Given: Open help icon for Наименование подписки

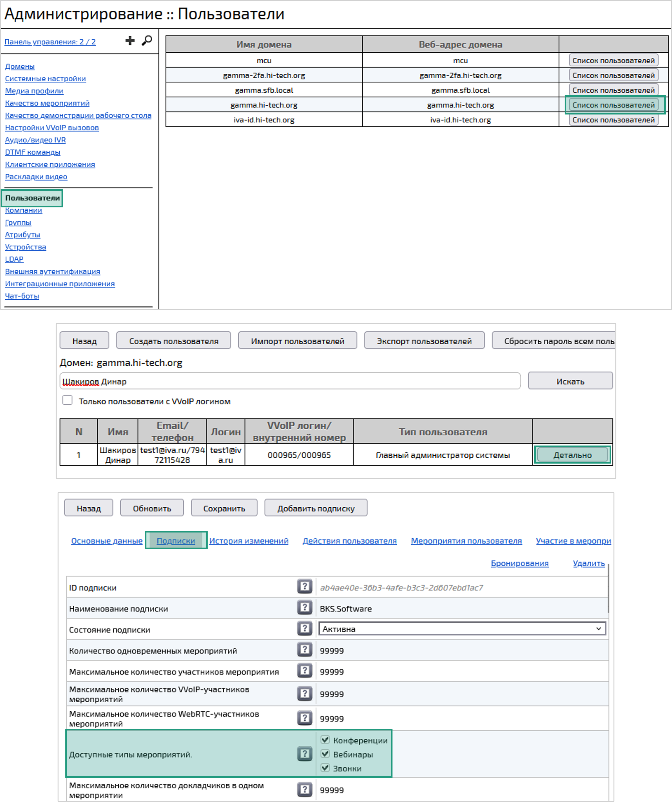Looking at the screenshot, I should pyautogui.click(x=304, y=607).
